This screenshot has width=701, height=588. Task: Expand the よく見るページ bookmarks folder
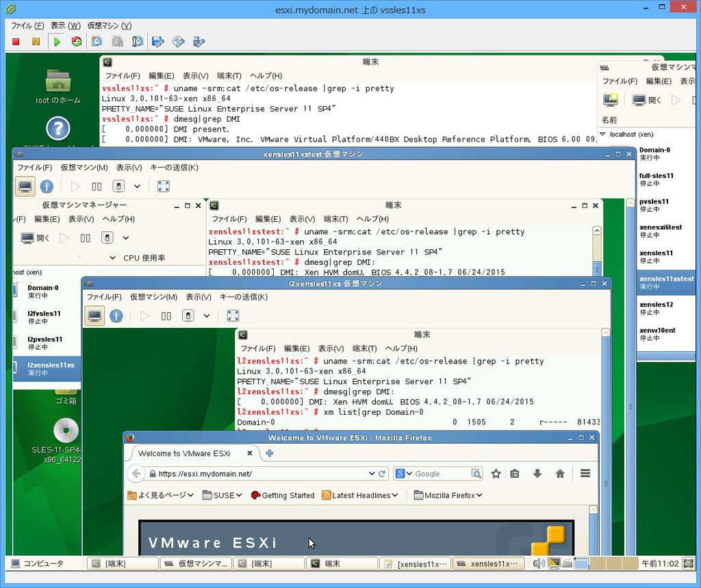(x=160, y=495)
